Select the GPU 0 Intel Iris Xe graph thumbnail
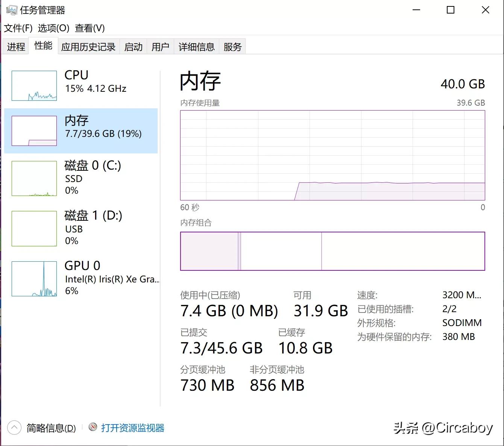This screenshot has width=504, height=446. tap(34, 279)
